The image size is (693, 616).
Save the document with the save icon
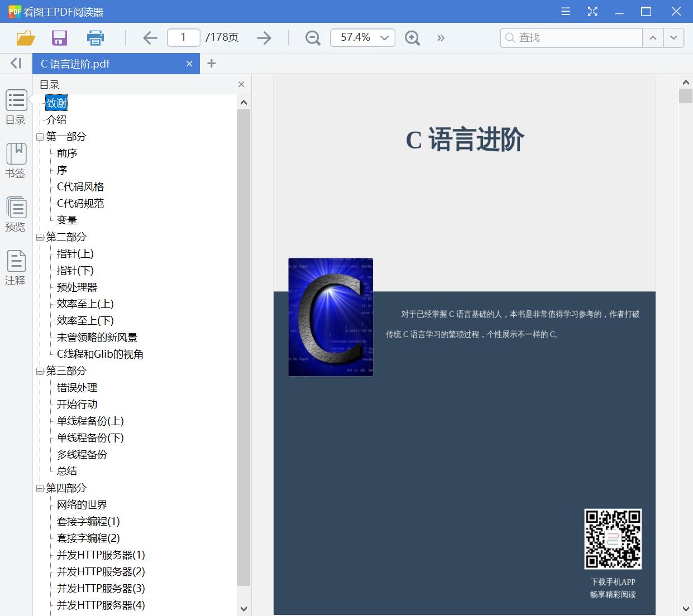[x=59, y=37]
